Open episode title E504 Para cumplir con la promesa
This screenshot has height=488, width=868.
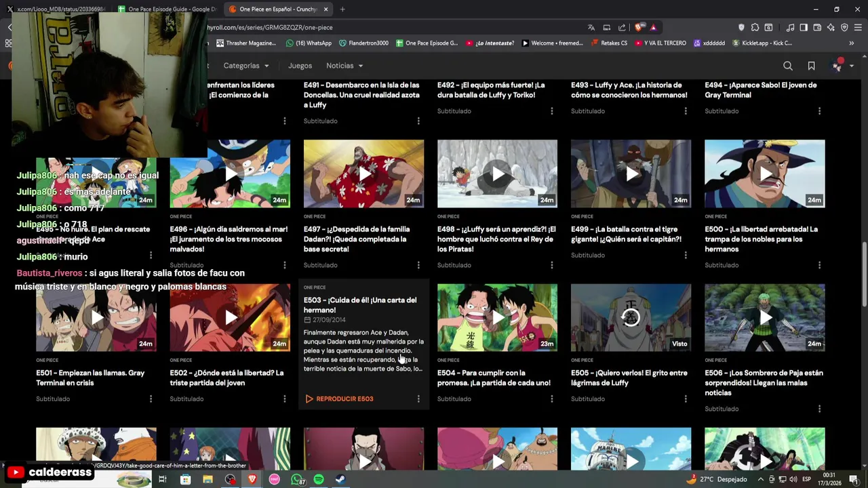[x=494, y=378]
